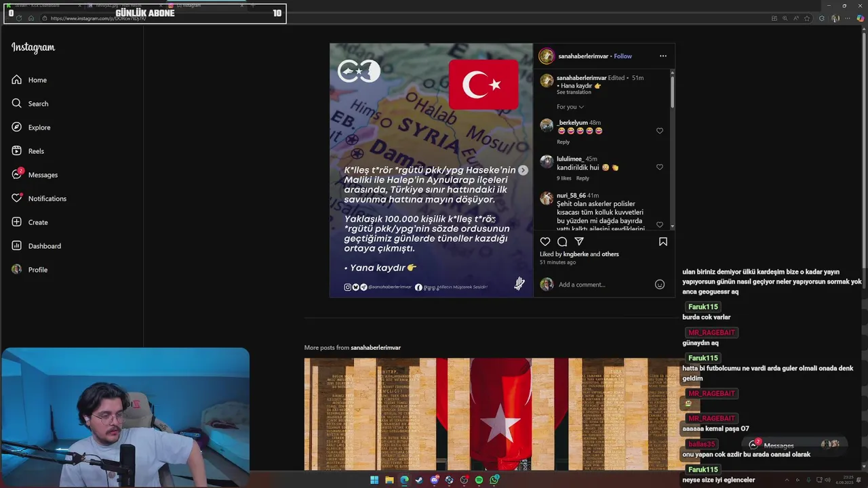Screen dimensions: 868x488
Task: Like the post with the heart icon
Action: click(545, 241)
